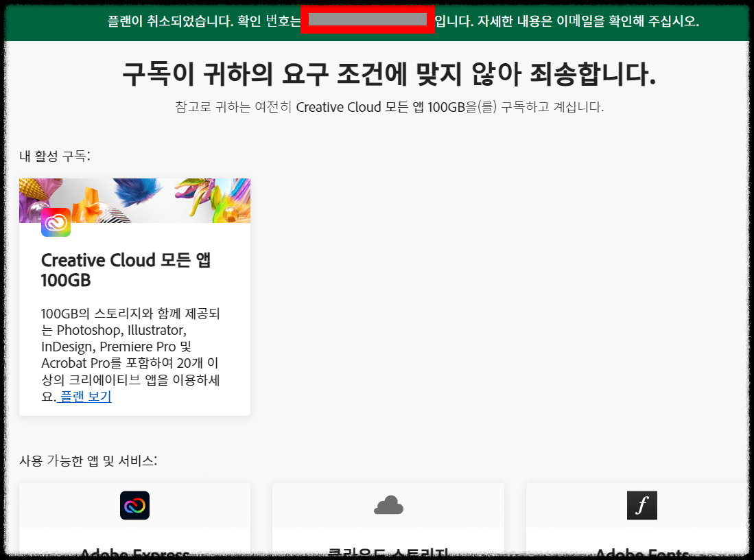754x560 pixels.
Task: Click the 참고로 귀하는 여전히 subtitle text
Action: click(389, 107)
